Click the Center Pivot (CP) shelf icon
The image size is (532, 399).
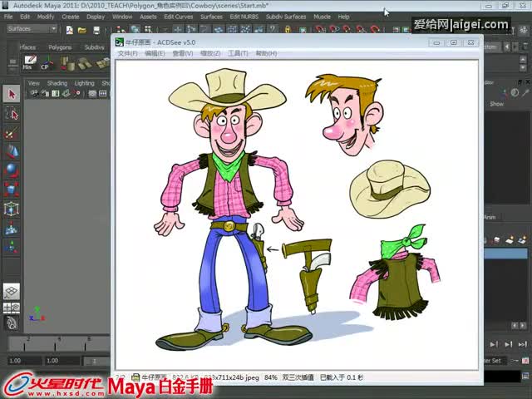[47, 63]
